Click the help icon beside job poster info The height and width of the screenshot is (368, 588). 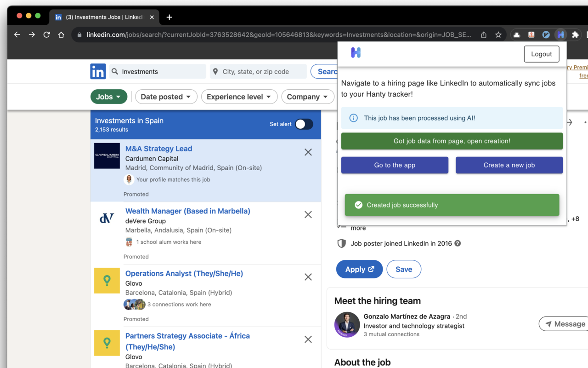(458, 243)
